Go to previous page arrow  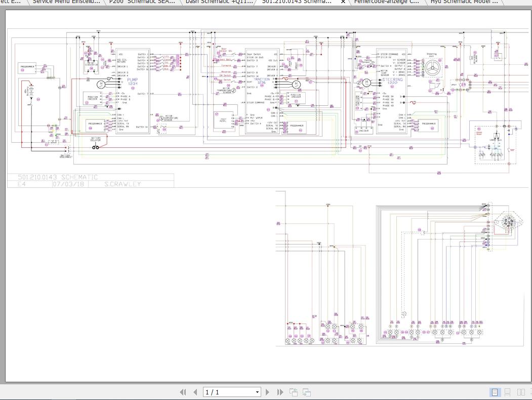194,392
